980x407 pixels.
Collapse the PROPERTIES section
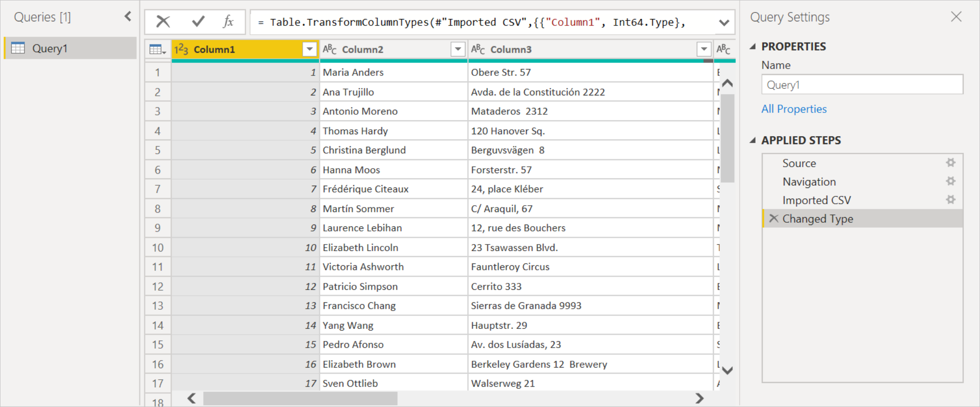(753, 46)
